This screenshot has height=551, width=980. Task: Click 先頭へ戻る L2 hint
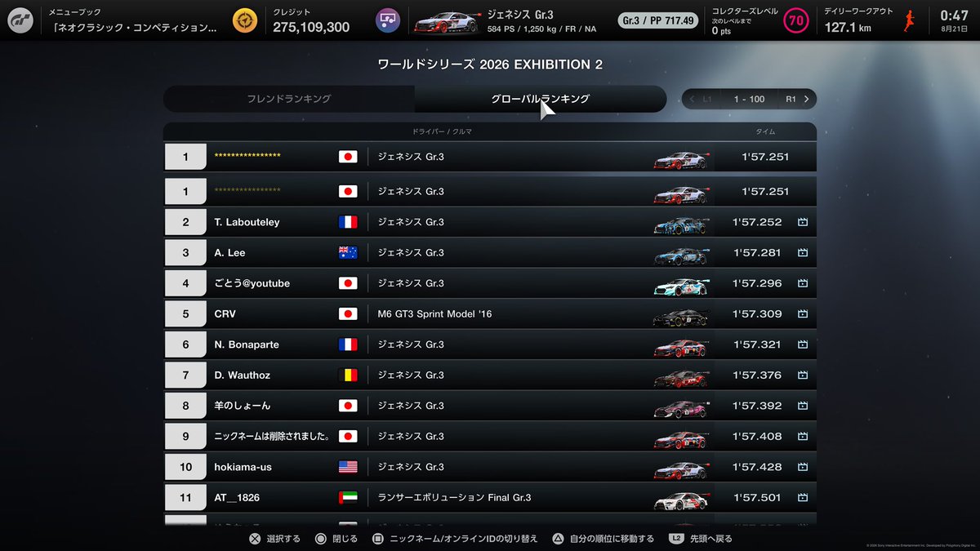[702, 539]
